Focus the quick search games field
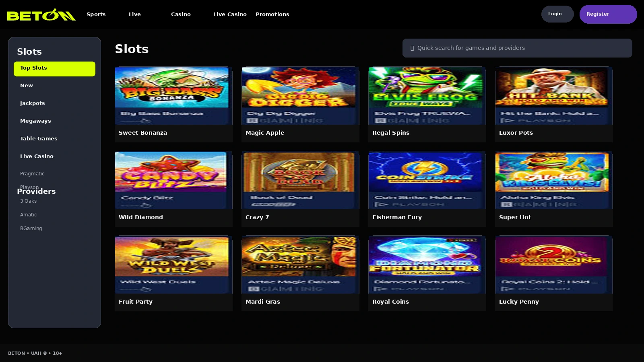The height and width of the screenshot is (362, 644). point(517,48)
